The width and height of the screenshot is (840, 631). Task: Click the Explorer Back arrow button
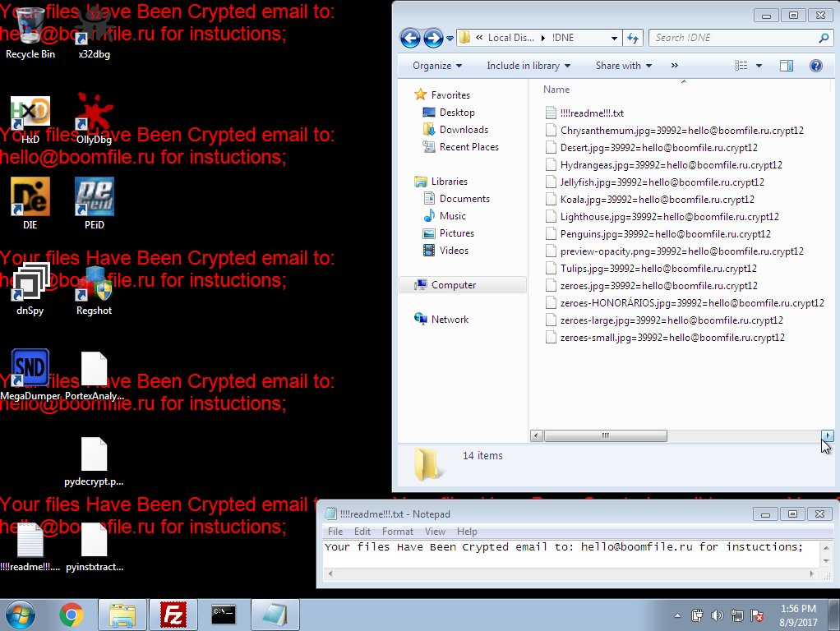[410, 38]
